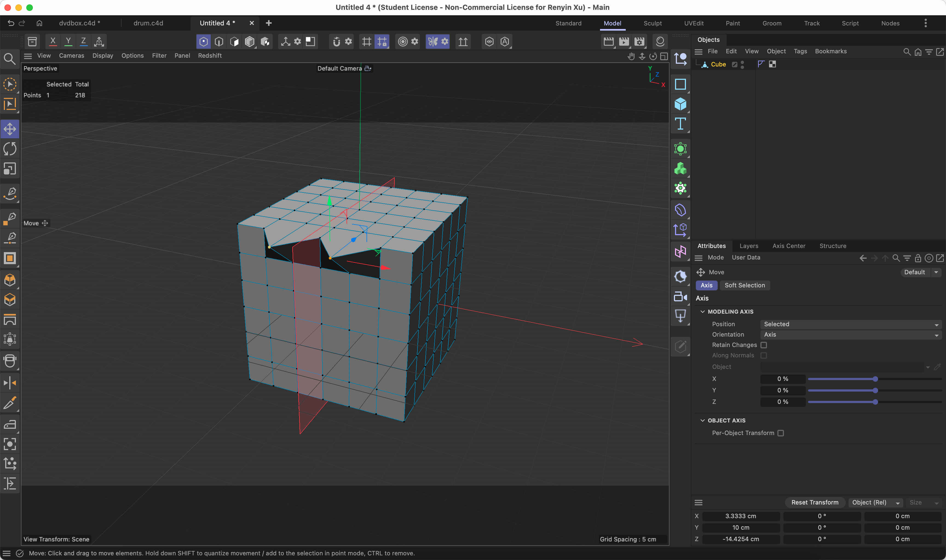946x560 pixels.
Task: Enable Per-Object Transform checkbox
Action: coord(780,433)
